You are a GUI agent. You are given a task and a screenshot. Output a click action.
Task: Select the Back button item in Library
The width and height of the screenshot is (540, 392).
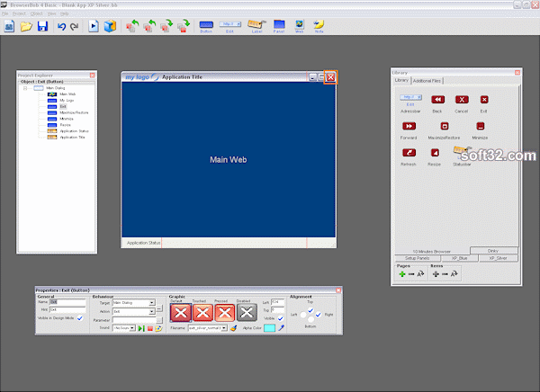coord(437,100)
